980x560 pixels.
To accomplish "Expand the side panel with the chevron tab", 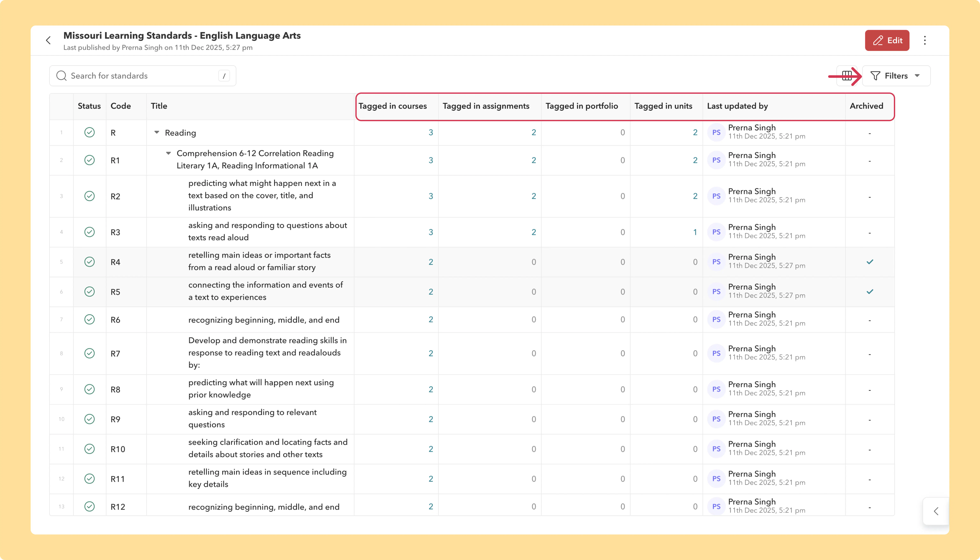I will (x=936, y=511).
